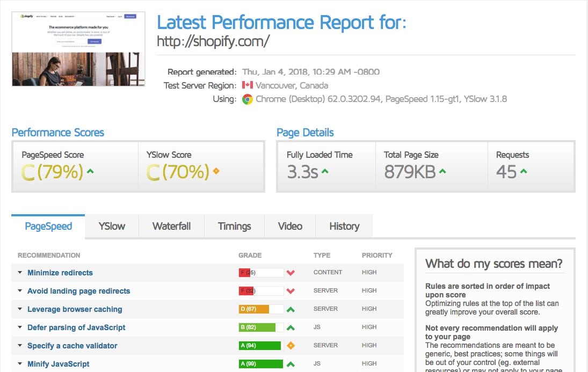Open the Minify JavaScript recommendation link

(58, 364)
